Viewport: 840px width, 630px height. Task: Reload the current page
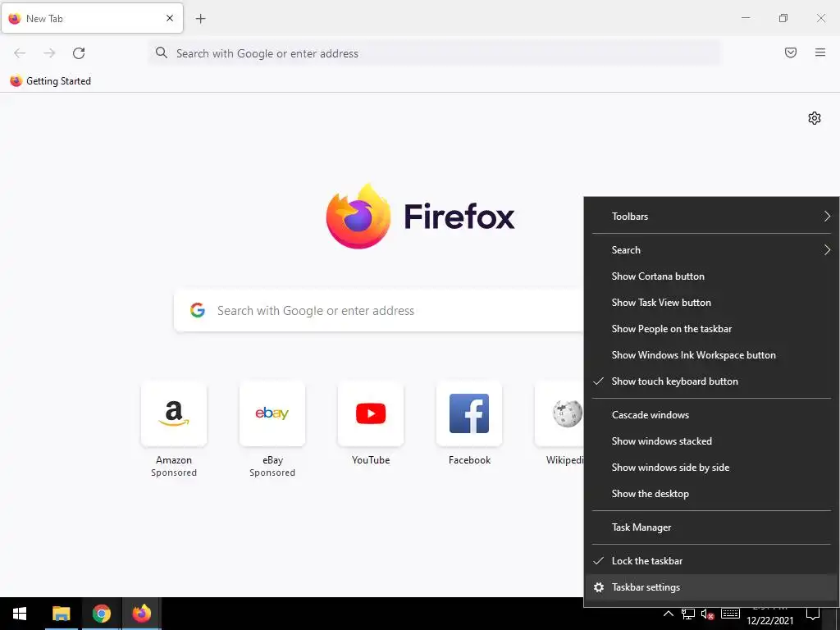(x=79, y=53)
